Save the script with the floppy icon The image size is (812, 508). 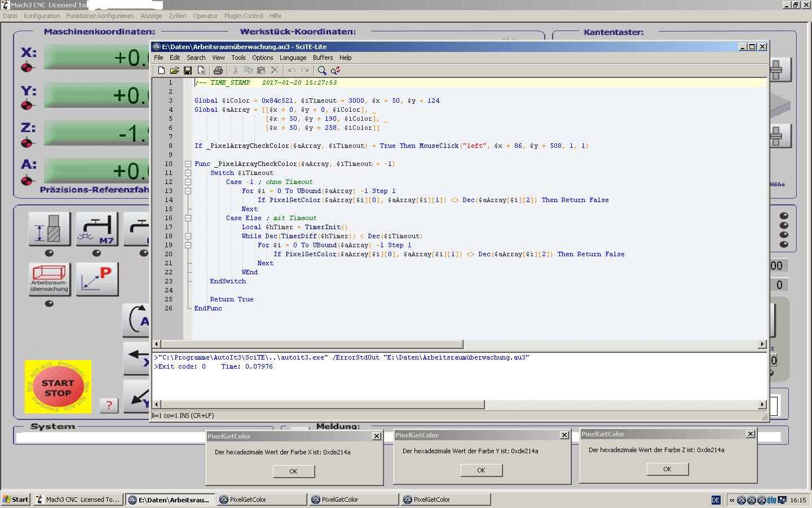(x=188, y=71)
